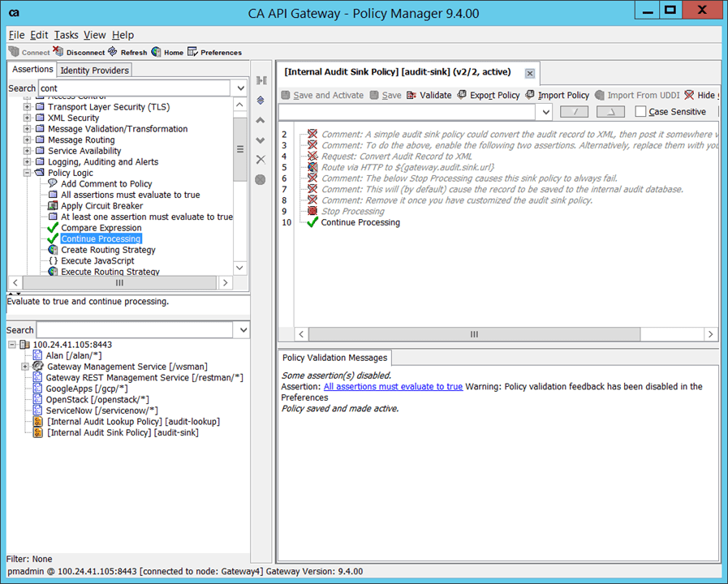Close the Internal Audit Sink Policy tab

tap(530, 73)
